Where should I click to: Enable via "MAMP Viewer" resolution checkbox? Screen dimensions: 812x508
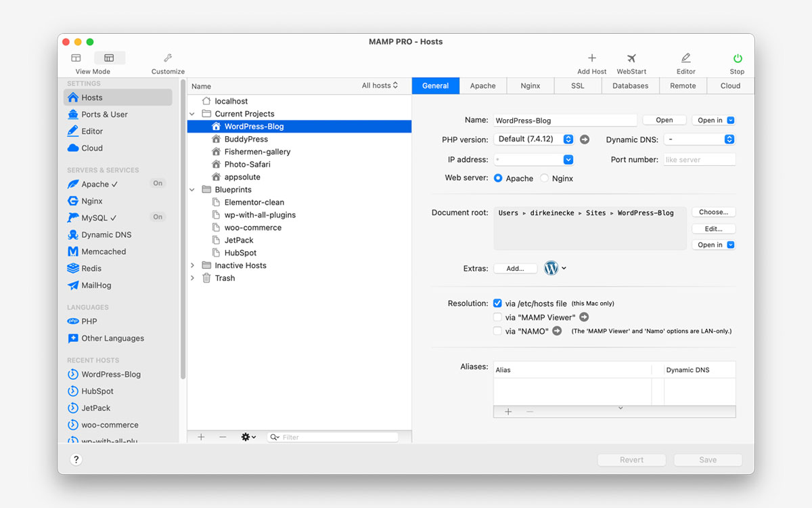pos(497,317)
